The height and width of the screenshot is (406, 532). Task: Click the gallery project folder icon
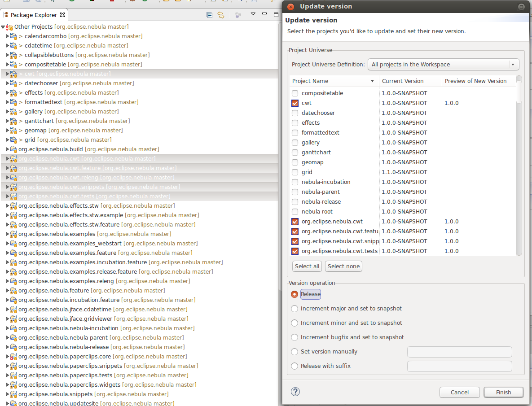pos(13,112)
